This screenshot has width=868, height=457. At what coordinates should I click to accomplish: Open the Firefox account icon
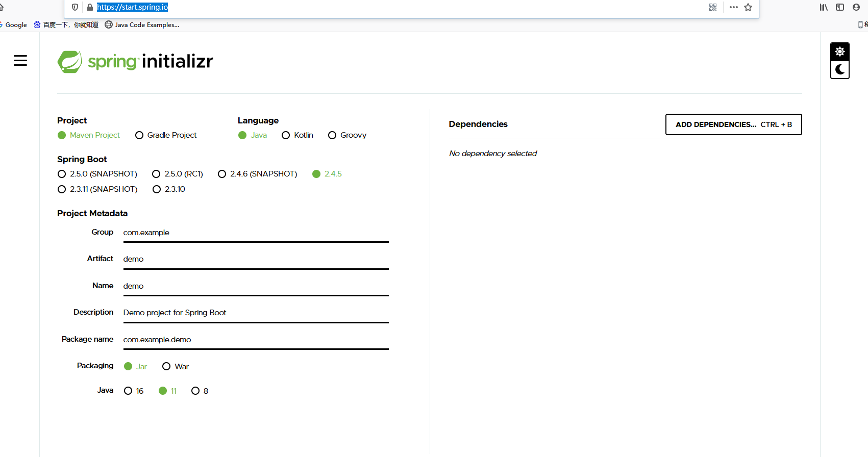point(856,7)
